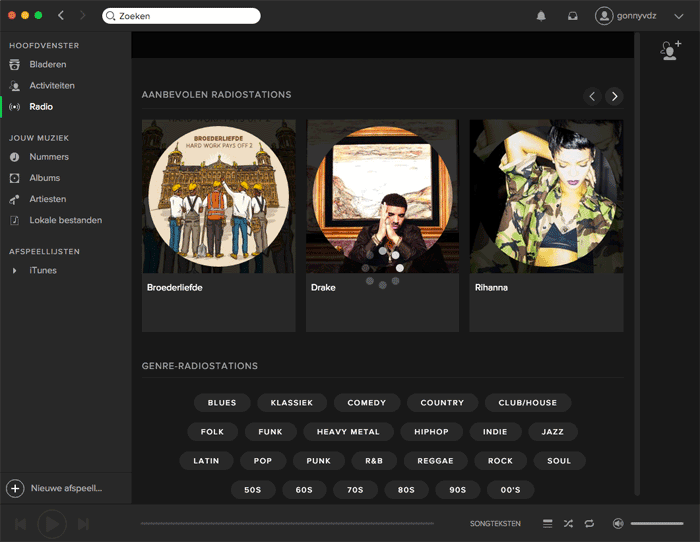Start the JAZZ genre station

553,432
